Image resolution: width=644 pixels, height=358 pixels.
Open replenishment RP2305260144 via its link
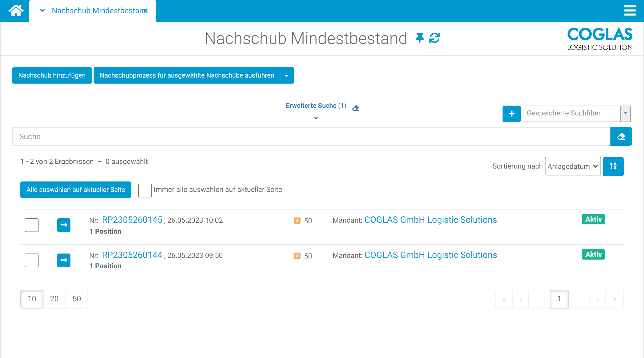[132, 255]
